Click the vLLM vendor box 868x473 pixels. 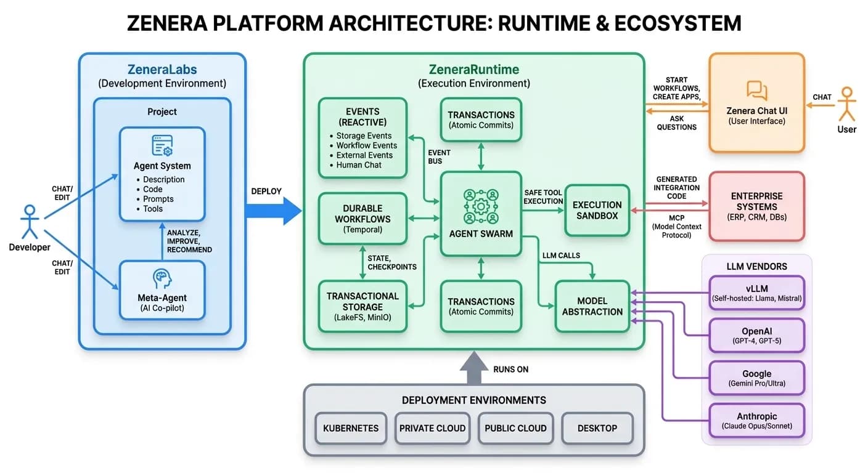756,293
